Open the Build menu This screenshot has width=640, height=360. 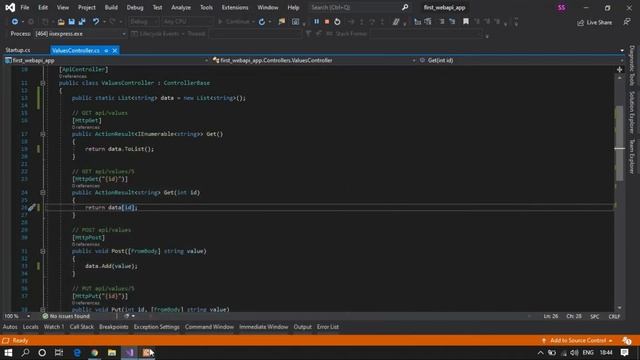111,7
